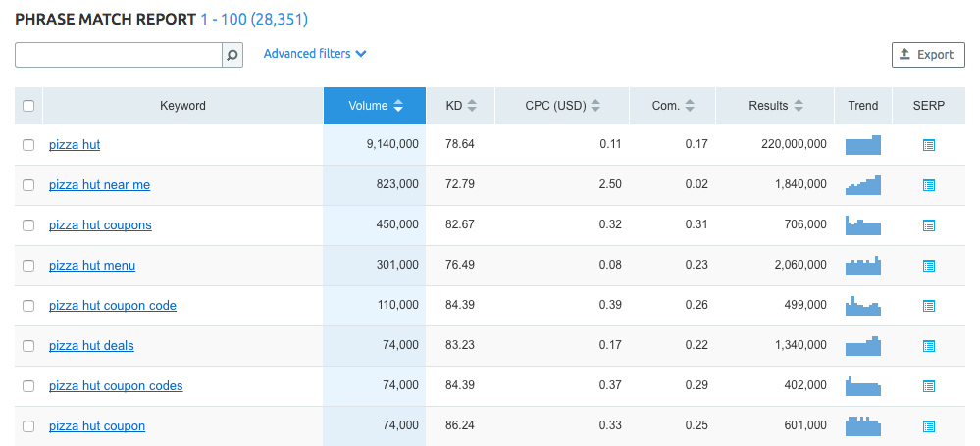View trend chart for pizza hut coupons
Image resolution: width=980 pixels, height=446 pixels.
(x=863, y=225)
